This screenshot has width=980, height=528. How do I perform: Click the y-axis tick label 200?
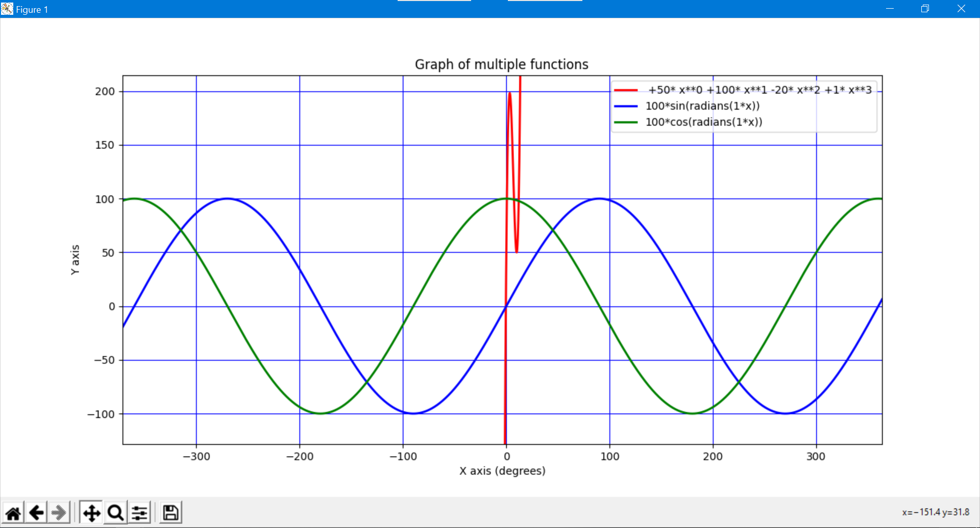[105, 91]
